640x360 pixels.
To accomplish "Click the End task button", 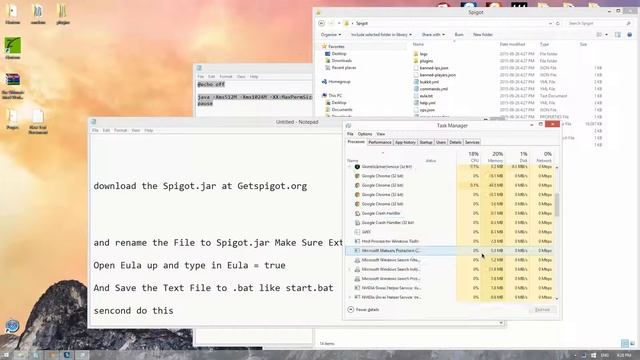I will point(542,310).
